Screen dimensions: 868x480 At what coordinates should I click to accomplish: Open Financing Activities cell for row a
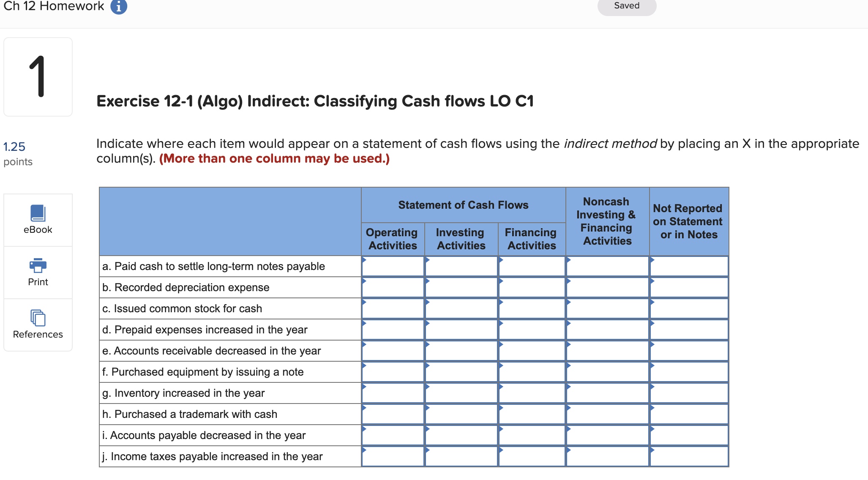(532, 267)
